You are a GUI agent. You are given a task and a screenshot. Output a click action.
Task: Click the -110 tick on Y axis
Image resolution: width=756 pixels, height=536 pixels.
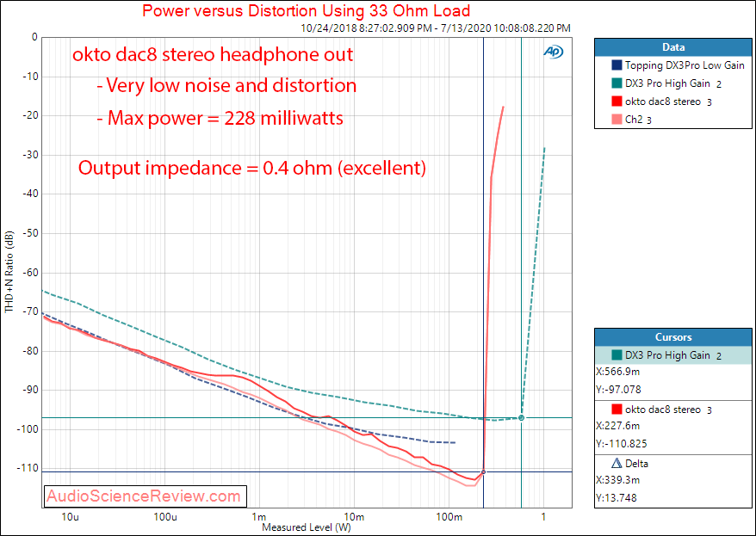[x=28, y=468]
